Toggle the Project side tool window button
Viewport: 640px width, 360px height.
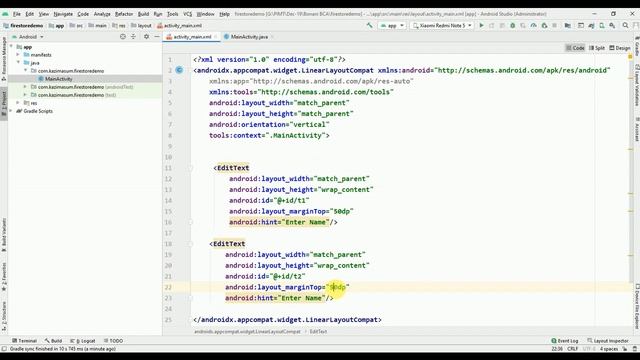(x=4, y=103)
